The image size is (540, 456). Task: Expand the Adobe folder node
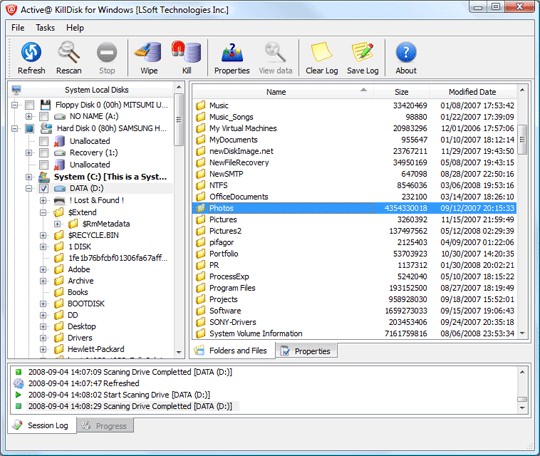point(43,270)
